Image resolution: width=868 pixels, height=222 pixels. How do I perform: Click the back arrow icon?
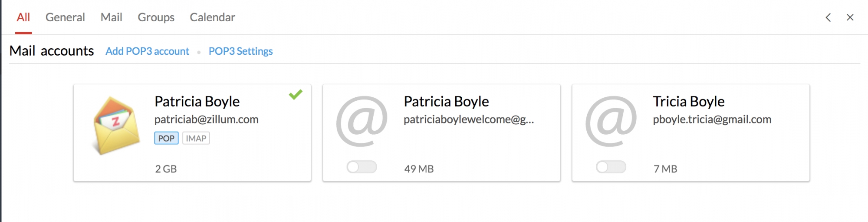pyautogui.click(x=828, y=17)
